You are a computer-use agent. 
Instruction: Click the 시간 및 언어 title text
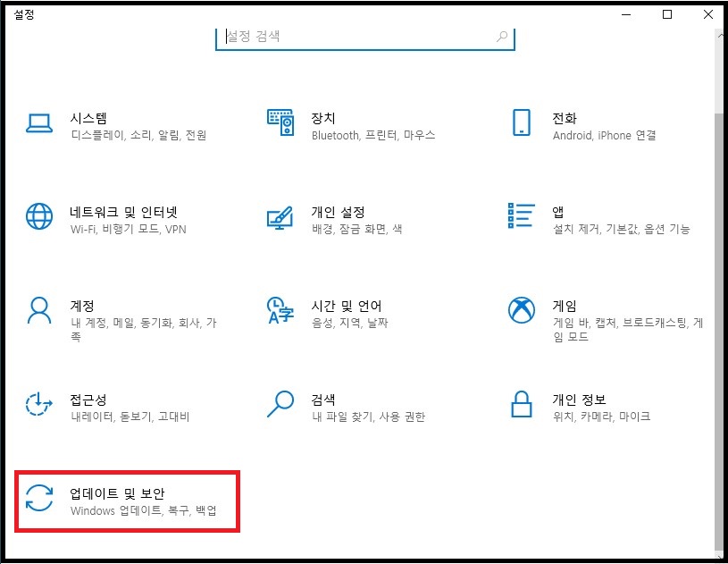(347, 306)
